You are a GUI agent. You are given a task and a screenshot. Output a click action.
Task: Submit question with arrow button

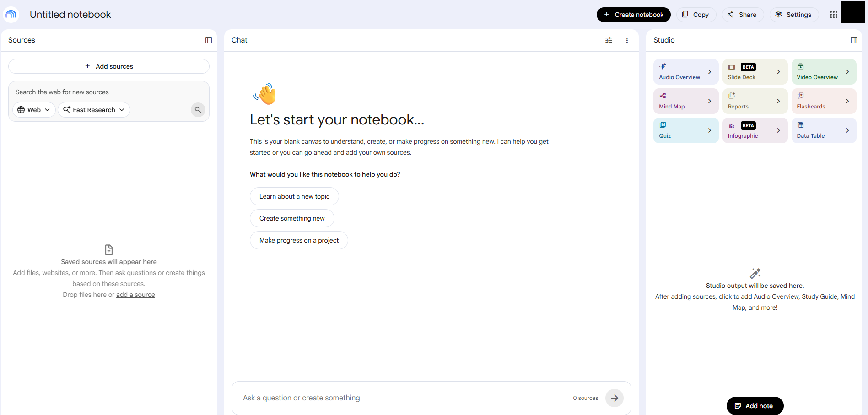(615, 398)
